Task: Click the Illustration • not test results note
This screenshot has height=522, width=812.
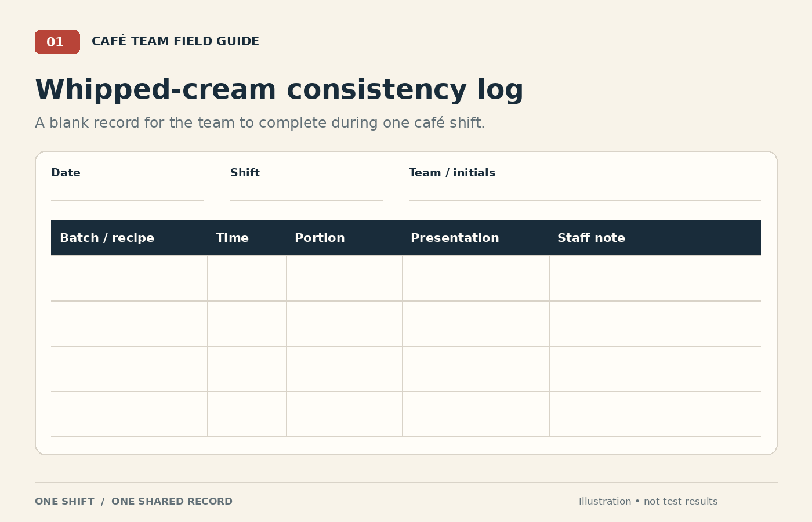Action: click(648, 502)
